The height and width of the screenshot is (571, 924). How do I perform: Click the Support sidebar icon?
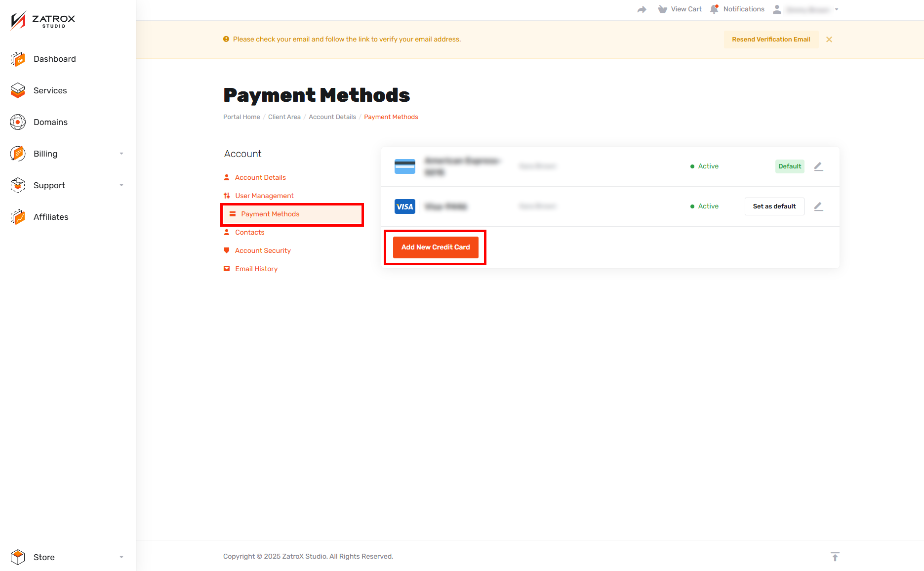click(18, 185)
